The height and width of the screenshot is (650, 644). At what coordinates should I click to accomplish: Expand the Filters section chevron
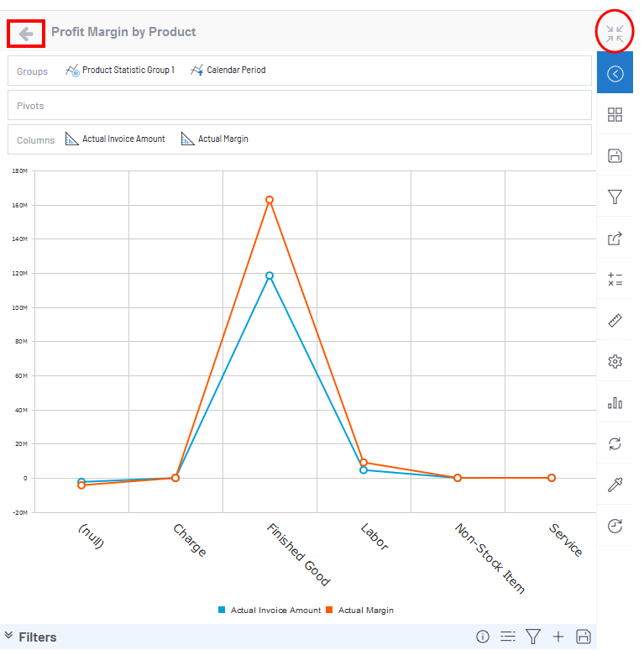(x=9, y=637)
